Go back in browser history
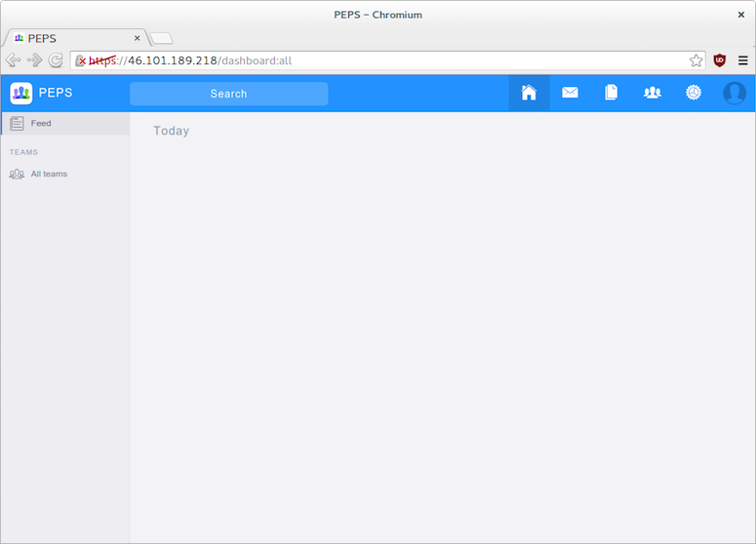756x544 pixels. tap(13, 60)
